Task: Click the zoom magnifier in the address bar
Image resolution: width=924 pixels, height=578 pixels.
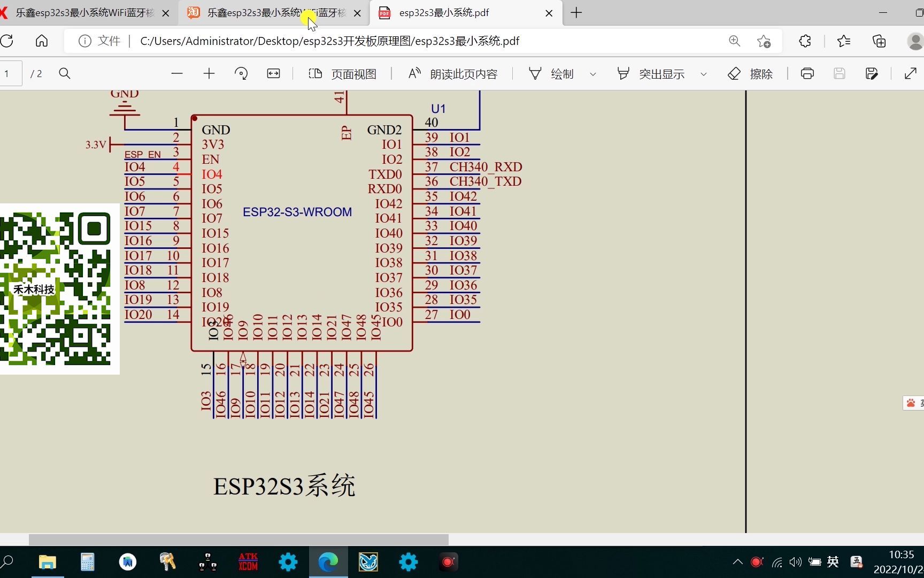Action: pos(735,41)
